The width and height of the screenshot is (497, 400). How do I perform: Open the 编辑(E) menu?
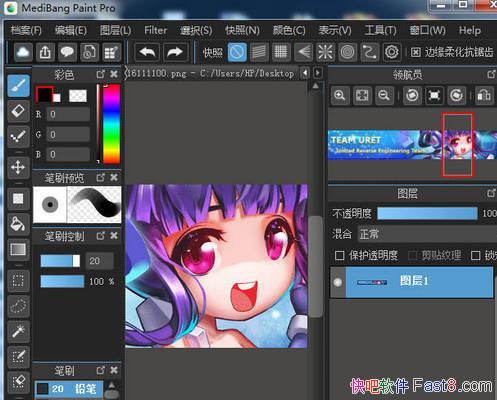[71, 30]
